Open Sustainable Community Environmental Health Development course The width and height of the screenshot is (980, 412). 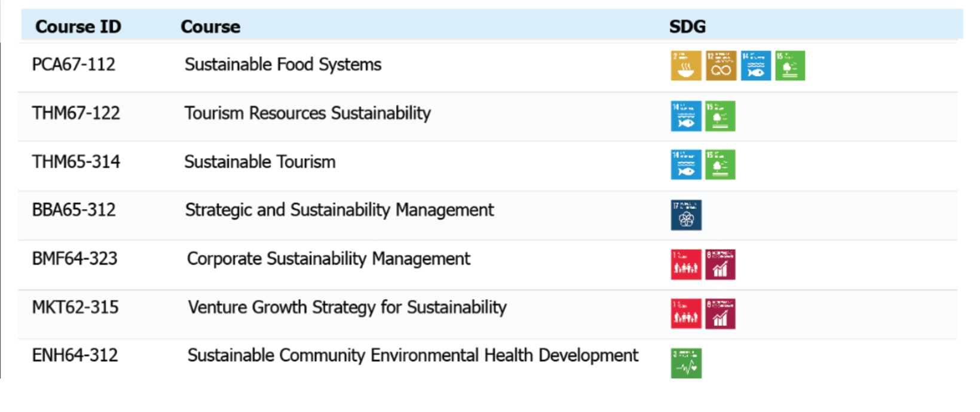pos(412,355)
